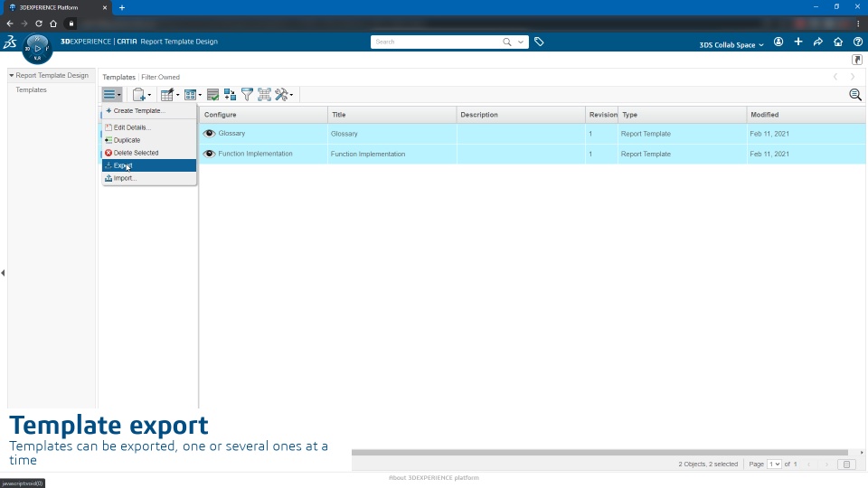Image resolution: width=868 pixels, height=488 pixels.
Task: Open the Function Implementation template link
Action: 255,154
